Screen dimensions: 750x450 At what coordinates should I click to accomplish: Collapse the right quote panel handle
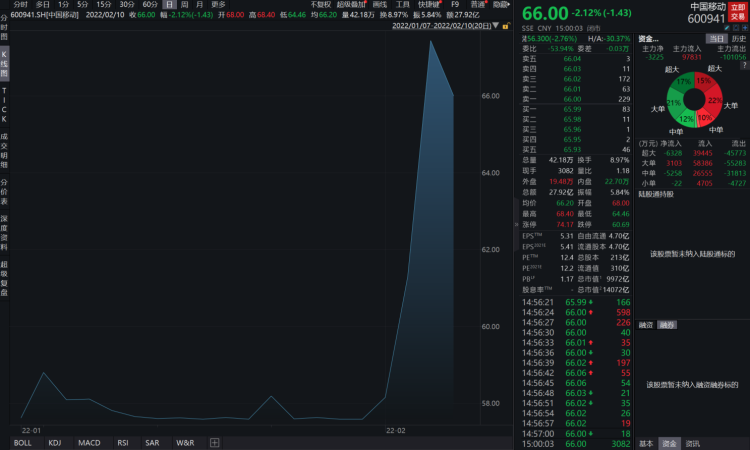click(516, 224)
